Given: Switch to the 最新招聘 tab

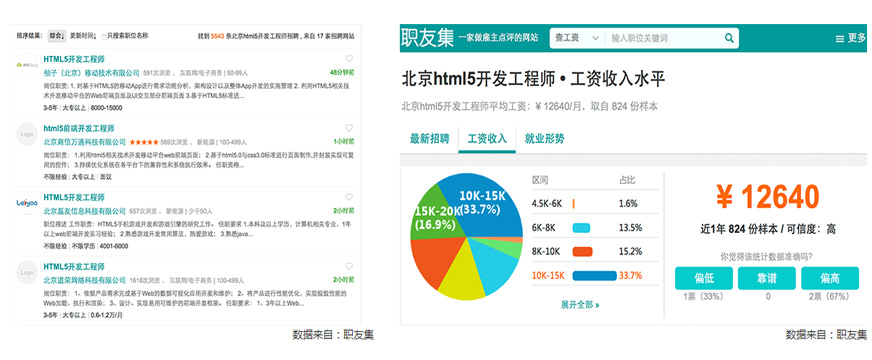Looking at the screenshot, I should point(429,139).
